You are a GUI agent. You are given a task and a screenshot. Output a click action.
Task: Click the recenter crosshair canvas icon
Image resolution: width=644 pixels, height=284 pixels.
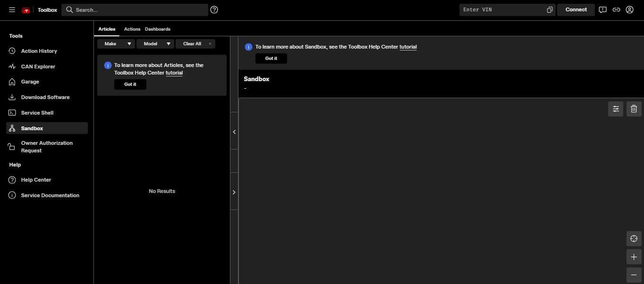(634, 239)
